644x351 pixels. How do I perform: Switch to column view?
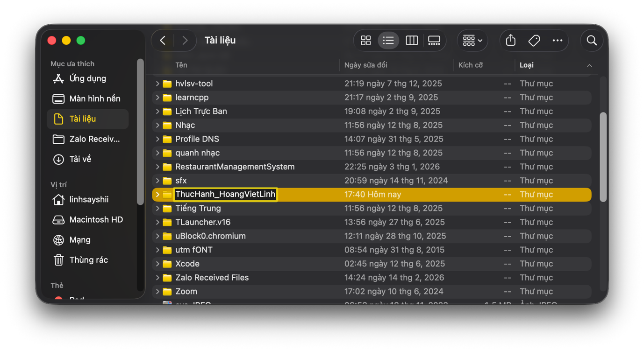[412, 41]
